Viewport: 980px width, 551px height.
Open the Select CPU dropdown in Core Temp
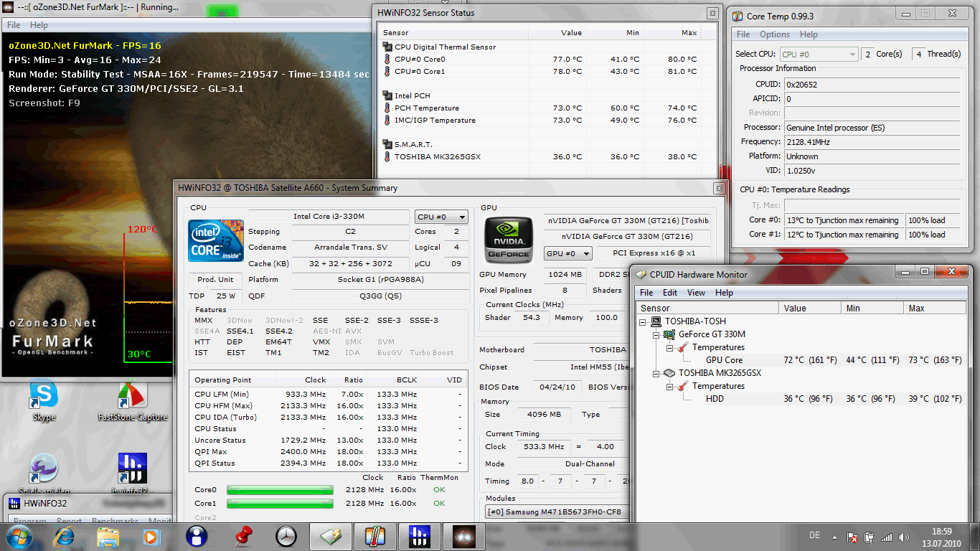click(818, 55)
